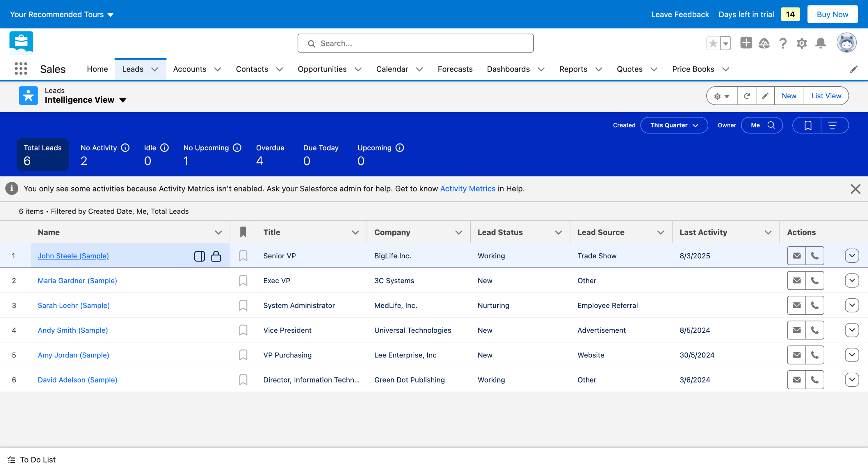Email John Steele (Sample)
This screenshot has height=471, width=868.
click(x=797, y=256)
